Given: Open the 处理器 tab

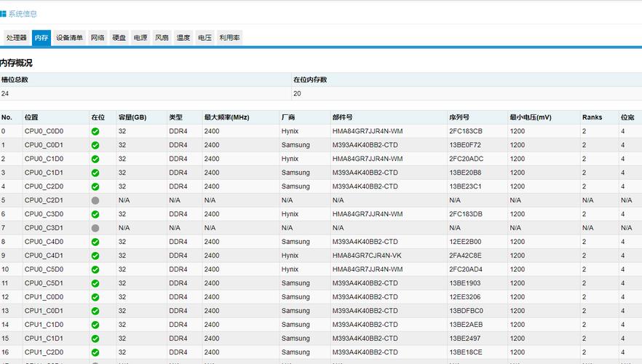Looking at the screenshot, I should tap(16, 38).
